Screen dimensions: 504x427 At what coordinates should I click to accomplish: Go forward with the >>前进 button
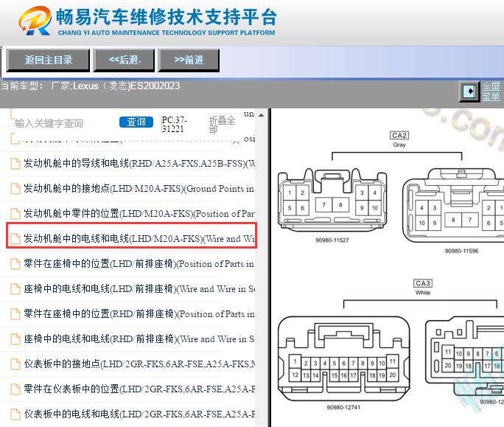(x=189, y=60)
